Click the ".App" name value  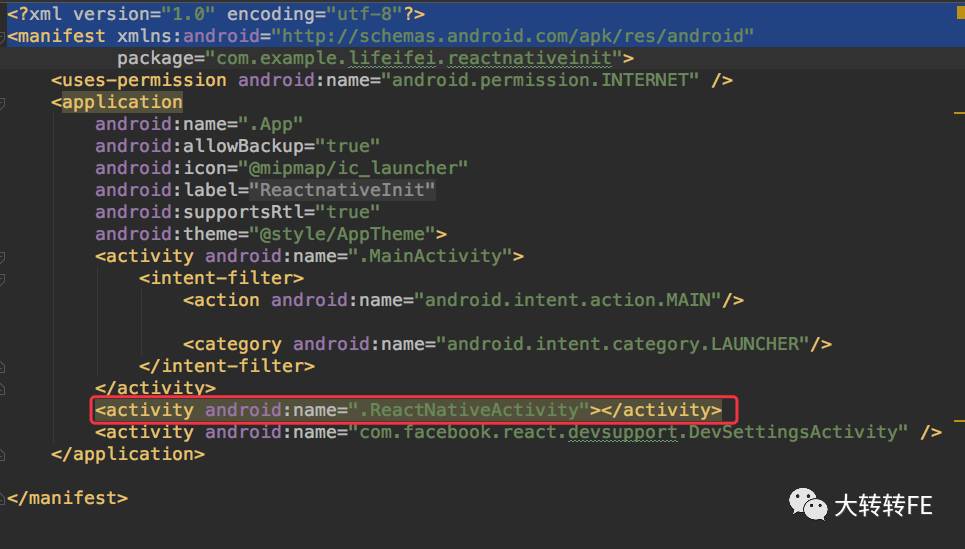271,124
